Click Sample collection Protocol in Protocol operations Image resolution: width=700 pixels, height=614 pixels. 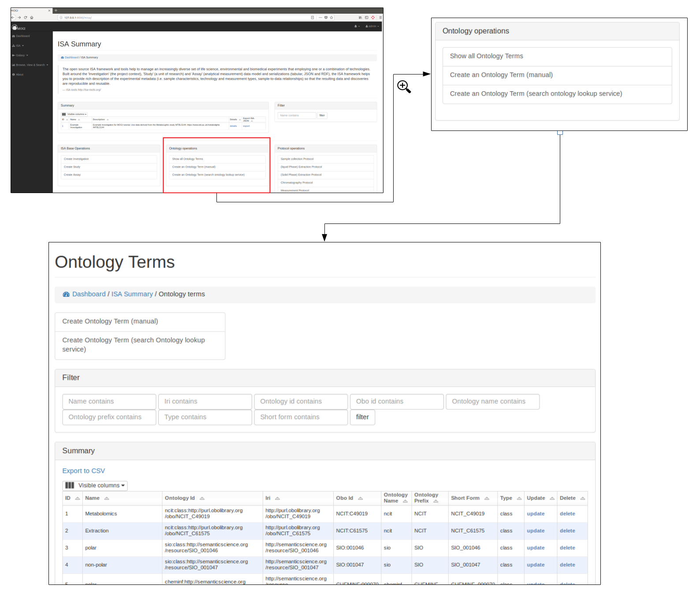pyautogui.click(x=326, y=159)
